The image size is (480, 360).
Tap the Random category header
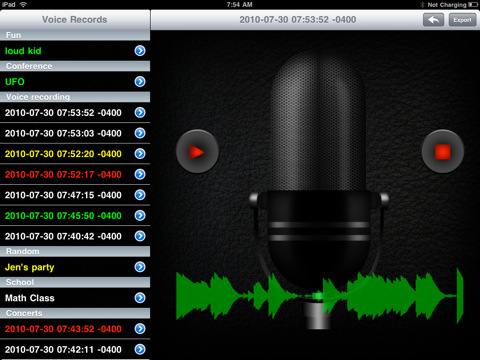point(75,251)
